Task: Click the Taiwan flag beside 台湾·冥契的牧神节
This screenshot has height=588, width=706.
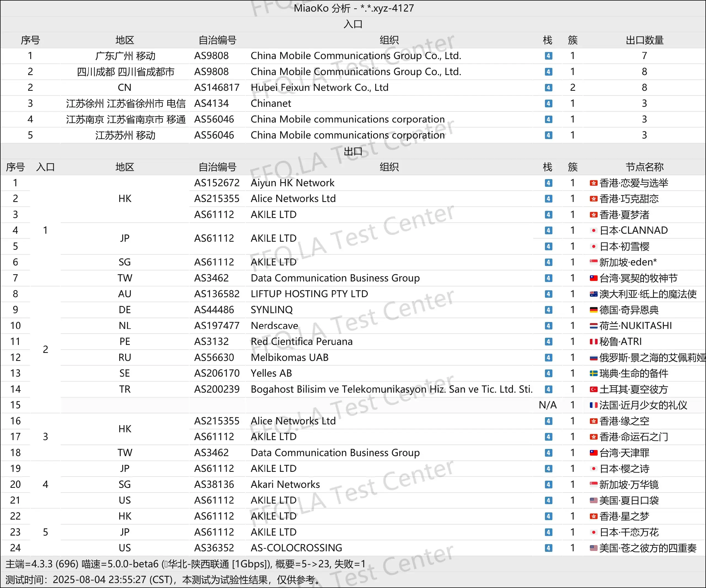Action: [x=593, y=278]
